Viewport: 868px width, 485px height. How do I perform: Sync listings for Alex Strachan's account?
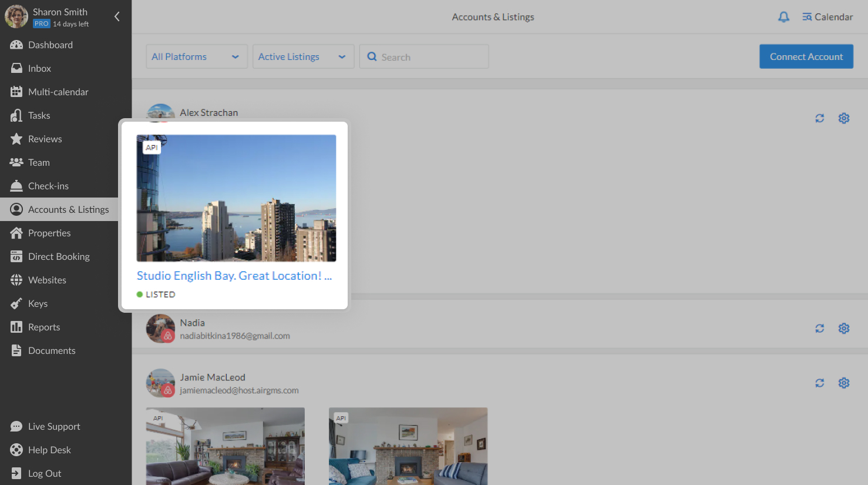click(x=820, y=118)
